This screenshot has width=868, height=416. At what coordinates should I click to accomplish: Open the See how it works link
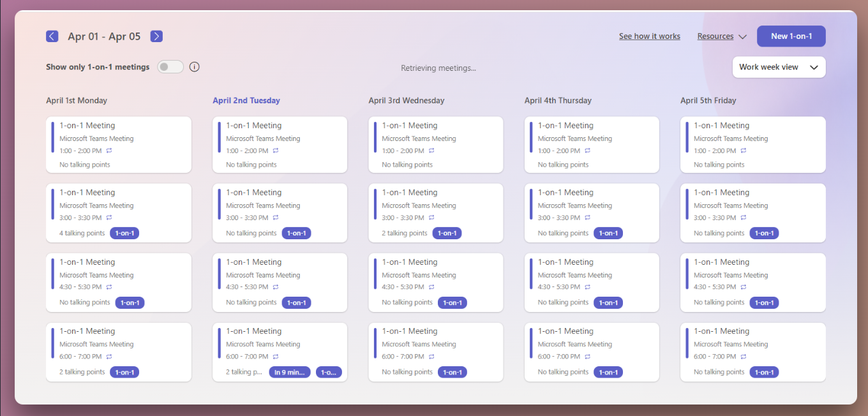coord(650,36)
